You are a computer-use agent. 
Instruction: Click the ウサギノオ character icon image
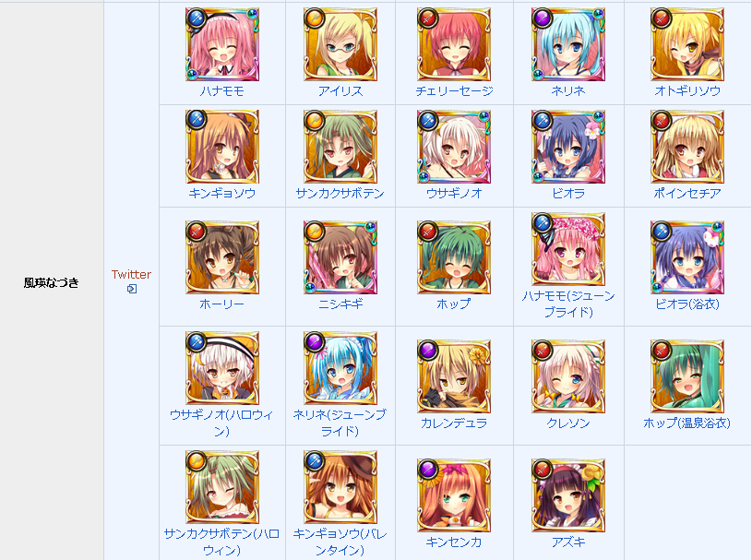click(x=454, y=147)
